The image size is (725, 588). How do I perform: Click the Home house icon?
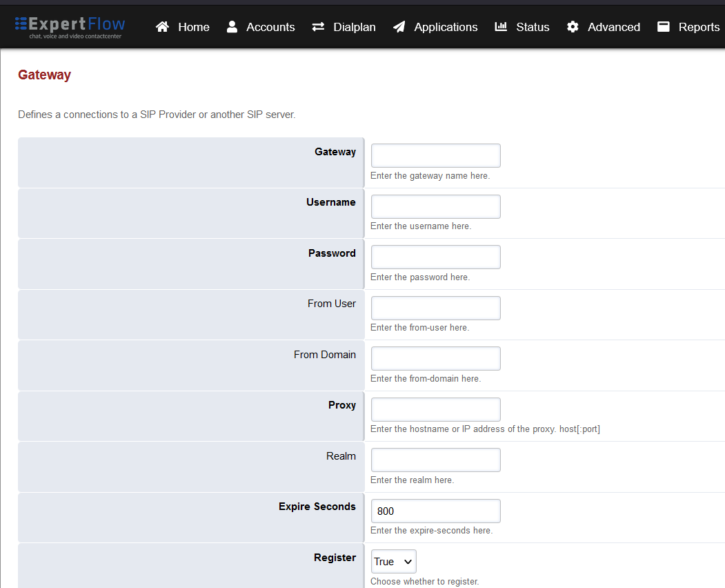[163, 27]
